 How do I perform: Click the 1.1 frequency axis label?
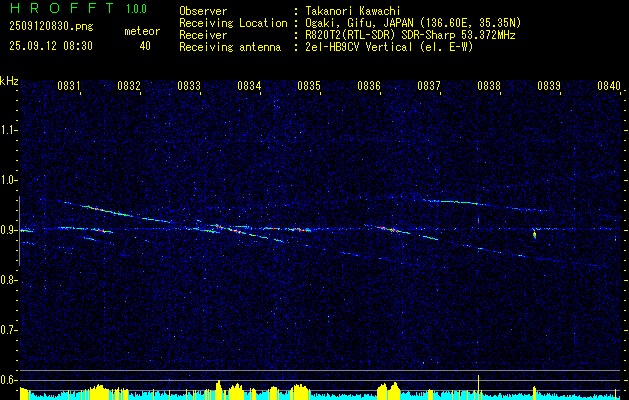pos(7,130)
